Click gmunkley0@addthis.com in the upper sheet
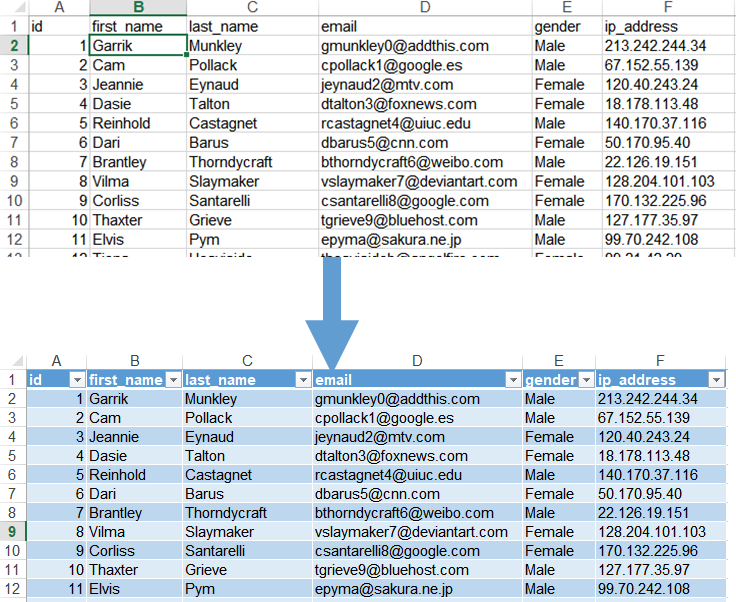 (x=405, y=46)
